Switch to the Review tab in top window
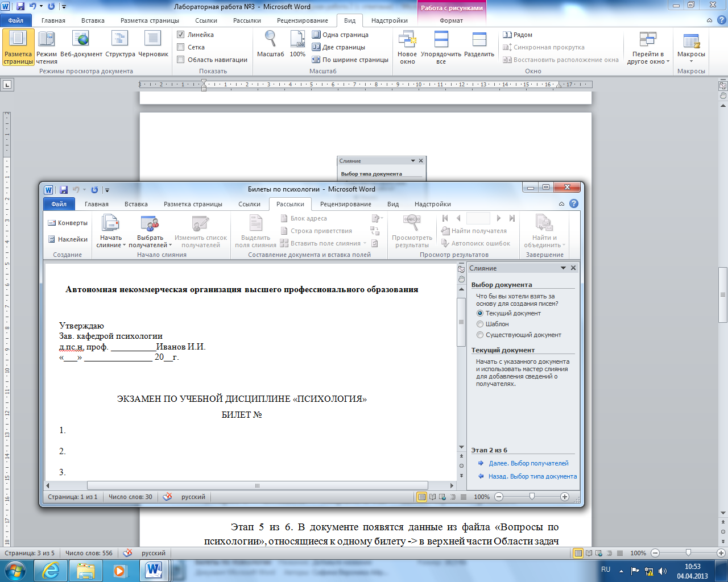 [302, 20]
